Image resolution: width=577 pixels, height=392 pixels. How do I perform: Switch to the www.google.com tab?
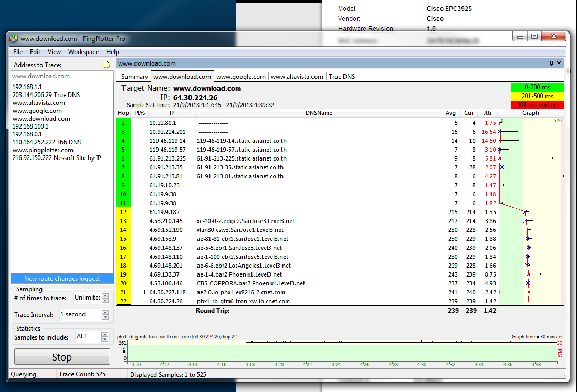240,77
